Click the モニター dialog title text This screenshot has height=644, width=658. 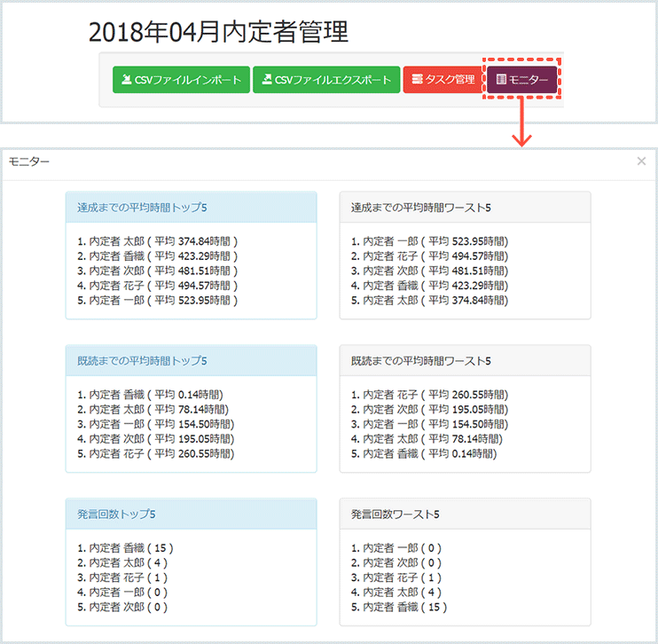click(29, 161)
